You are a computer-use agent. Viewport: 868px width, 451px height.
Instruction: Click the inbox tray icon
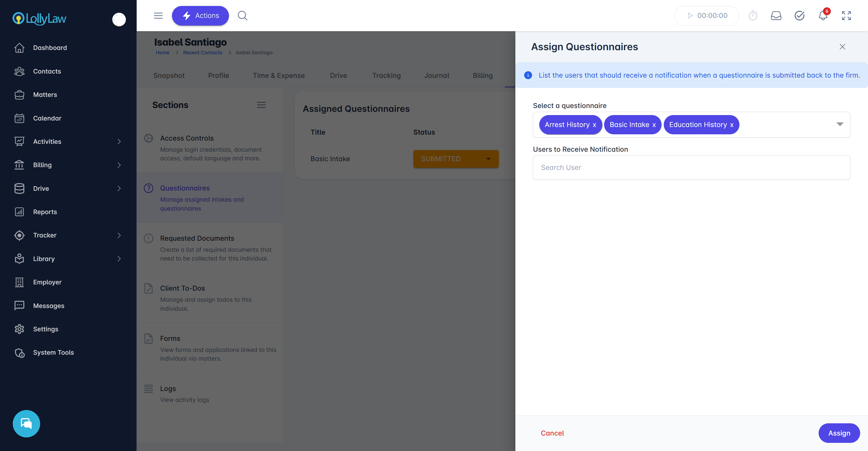tap(776, 16)
